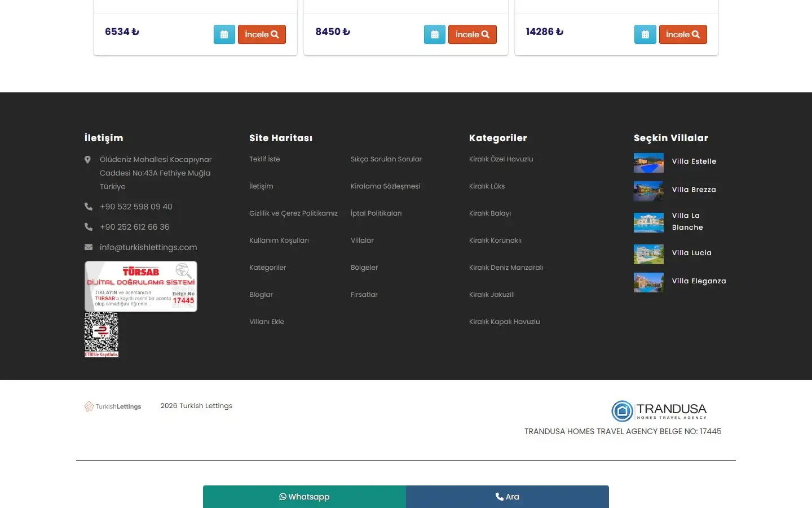Viewport: 812px width, 508px height.
Task: Open Villa La Blanche text link
Action: [687, 221]
